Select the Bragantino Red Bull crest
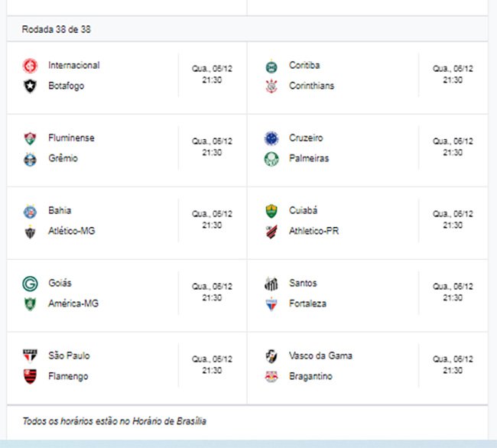This screenshot has width=497, height=448. [271, 376]
